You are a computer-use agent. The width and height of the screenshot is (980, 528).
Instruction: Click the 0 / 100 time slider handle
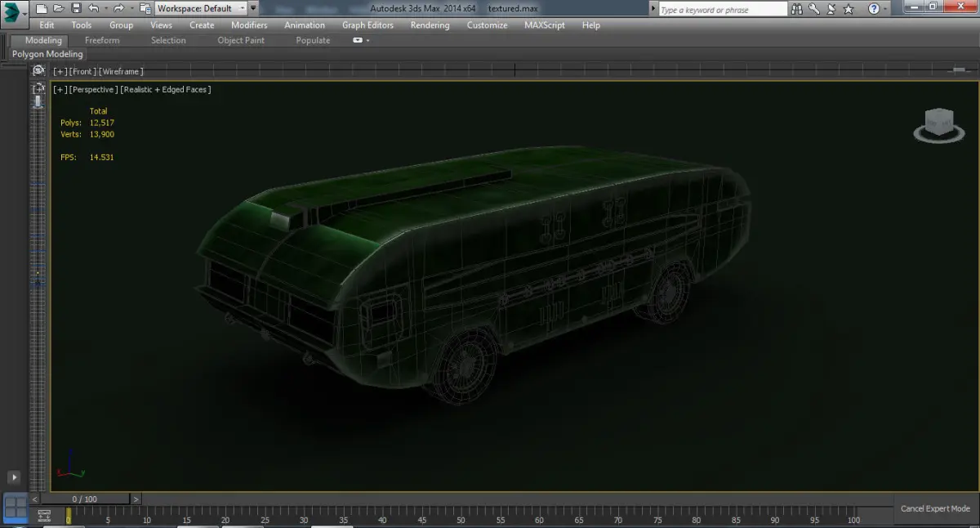(x=85, y=499)
